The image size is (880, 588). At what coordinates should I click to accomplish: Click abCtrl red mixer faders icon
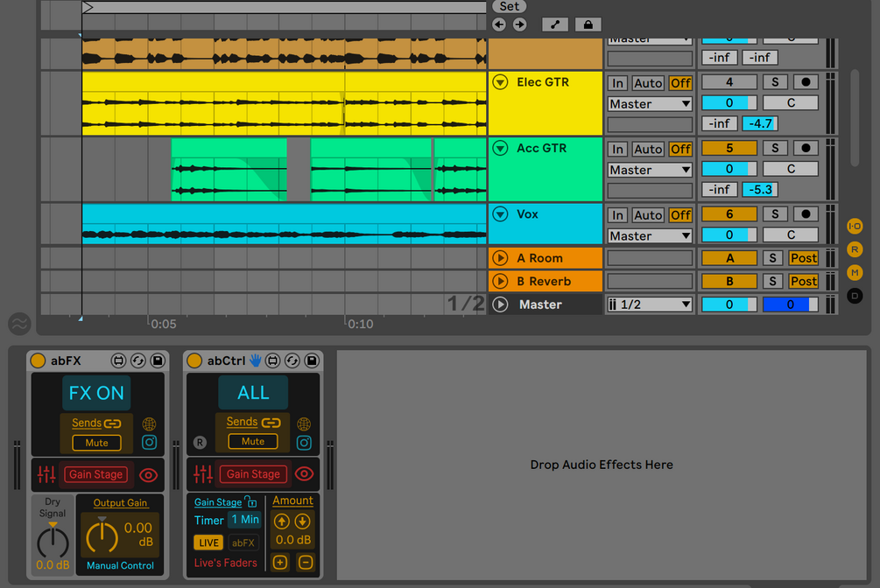pyautogui.click(x=202, y=474)
